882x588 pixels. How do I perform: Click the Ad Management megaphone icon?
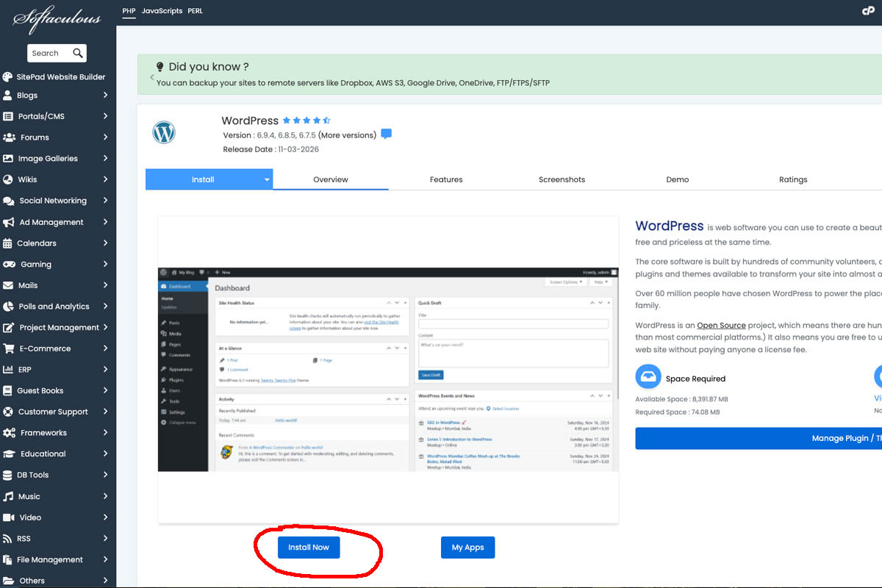9,222
